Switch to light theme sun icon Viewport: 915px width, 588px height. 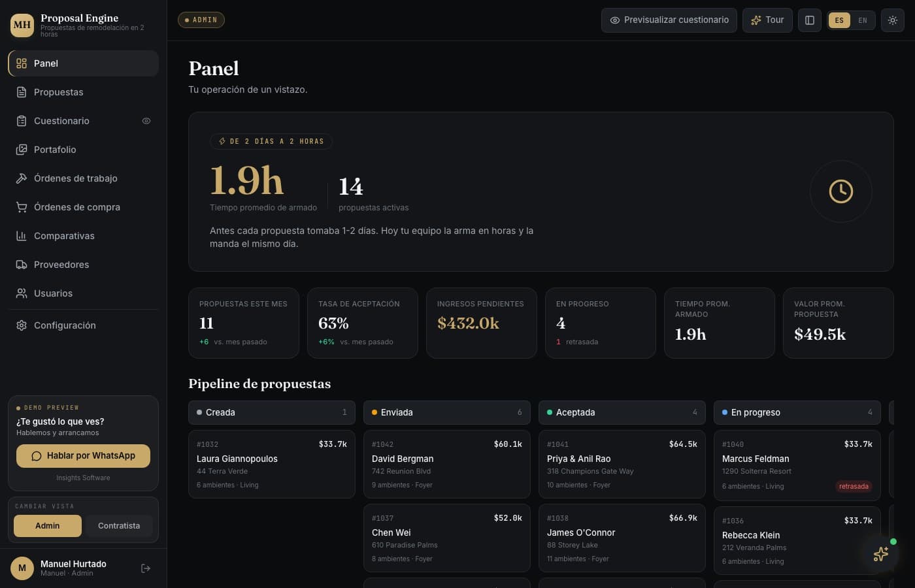point(892,20)
